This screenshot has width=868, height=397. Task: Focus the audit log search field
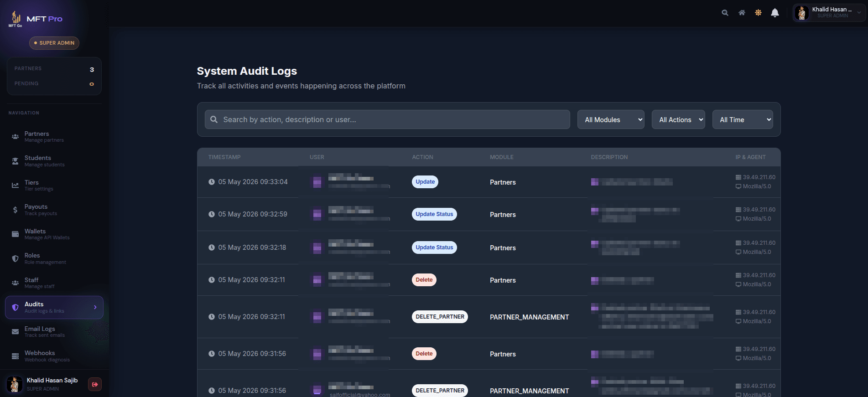(387, 119)
